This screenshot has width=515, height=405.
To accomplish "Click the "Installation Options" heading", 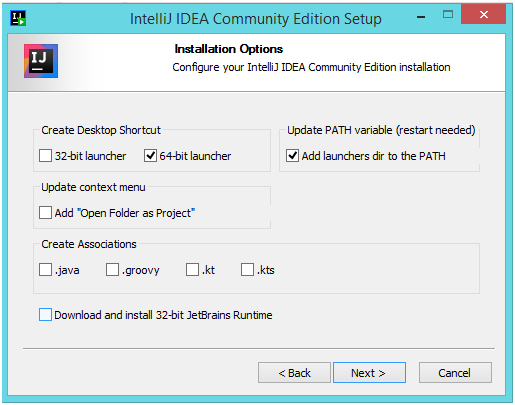I will point(229,49).
